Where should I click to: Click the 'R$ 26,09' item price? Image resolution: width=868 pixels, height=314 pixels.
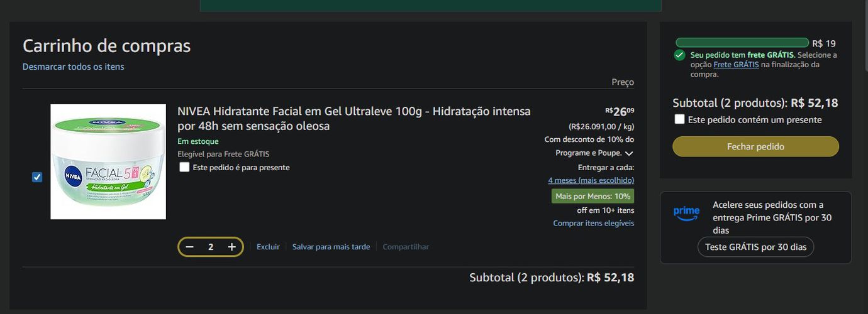coord(620,112)
